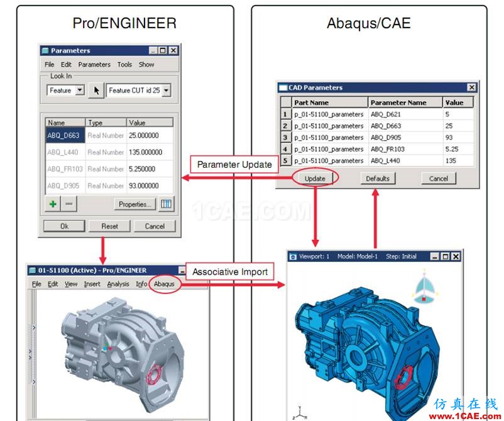Screen dimensions: 504x421
Task: Click Reset in Parameters window
Action: coord(109,226)
